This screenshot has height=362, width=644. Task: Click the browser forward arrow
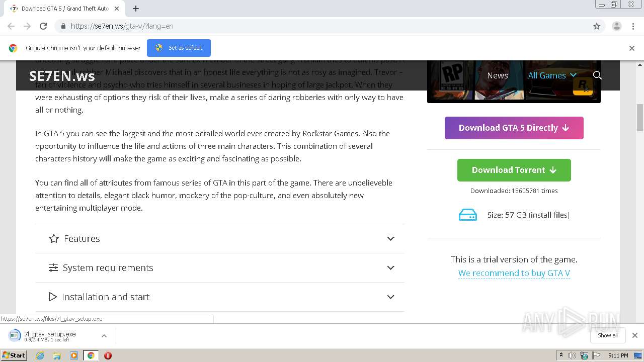point(27,26)
